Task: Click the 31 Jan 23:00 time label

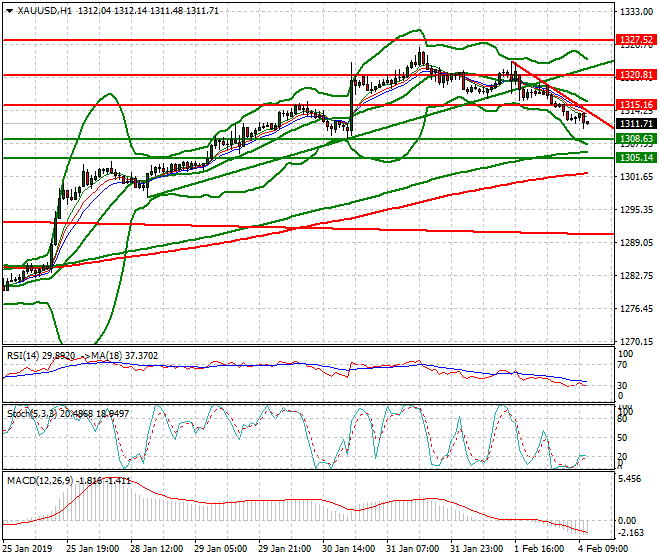Action: coord(476,549)
